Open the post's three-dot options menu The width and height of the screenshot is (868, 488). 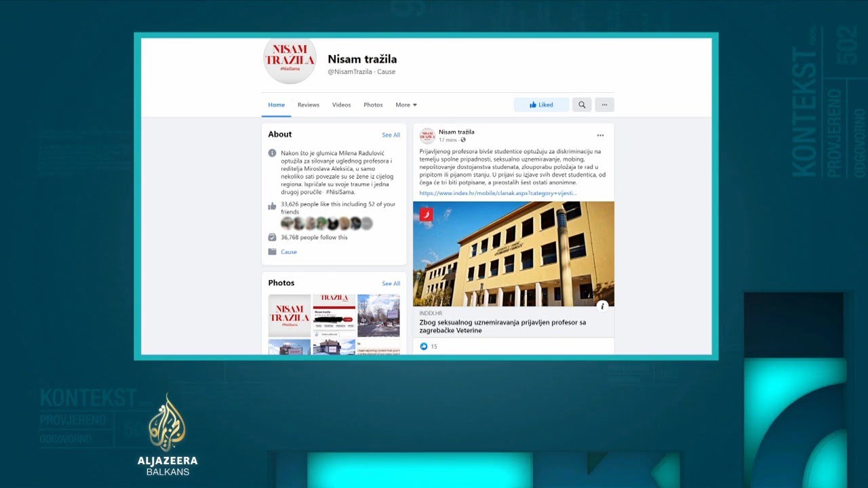(x=600, y=136)
